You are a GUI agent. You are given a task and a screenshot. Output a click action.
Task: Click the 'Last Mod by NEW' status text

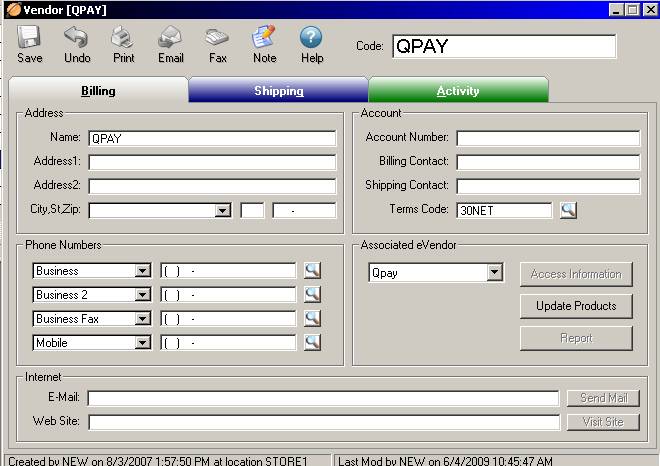click(x=445, y=461)
